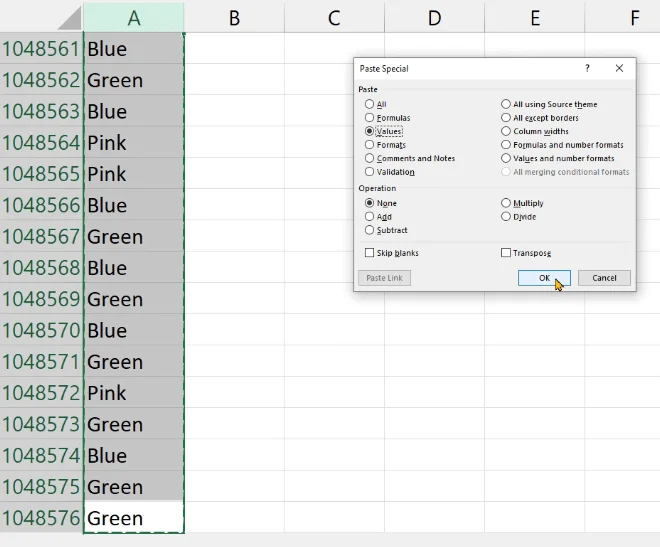Select row 1048572 header

coord(41,392)
